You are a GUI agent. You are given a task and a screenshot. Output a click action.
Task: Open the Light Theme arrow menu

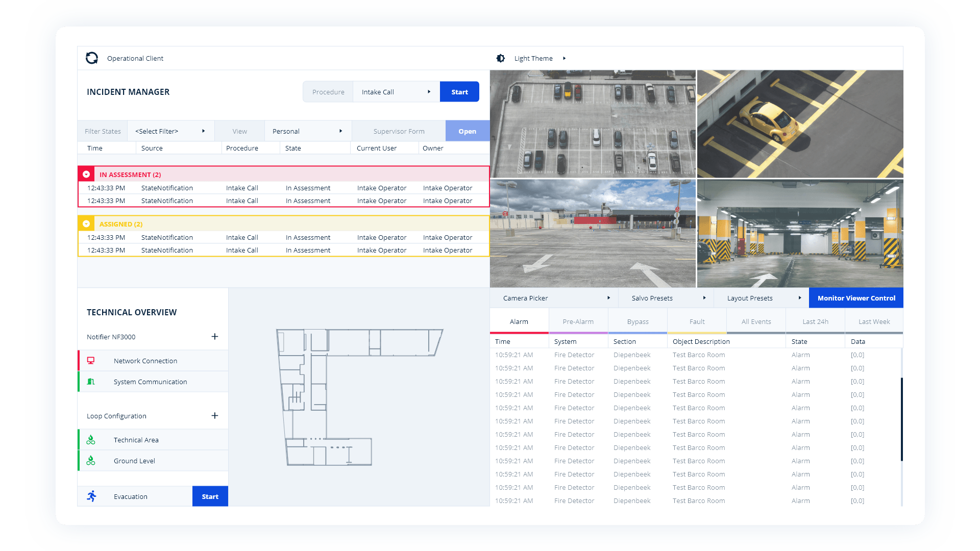click(x=564, y=58)
